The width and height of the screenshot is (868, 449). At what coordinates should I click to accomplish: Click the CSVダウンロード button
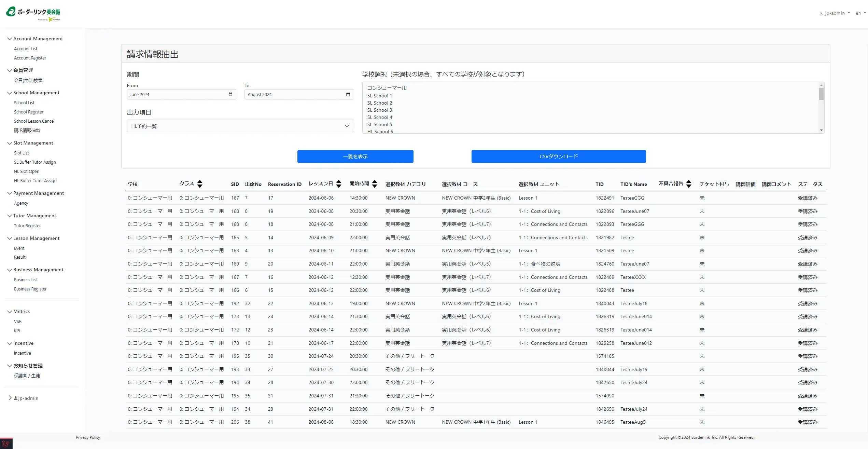tap(558, 157)
